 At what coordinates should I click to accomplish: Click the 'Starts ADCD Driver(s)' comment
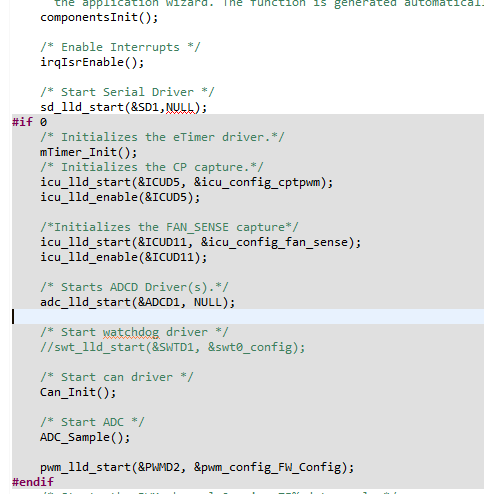[x=134, y=287]
